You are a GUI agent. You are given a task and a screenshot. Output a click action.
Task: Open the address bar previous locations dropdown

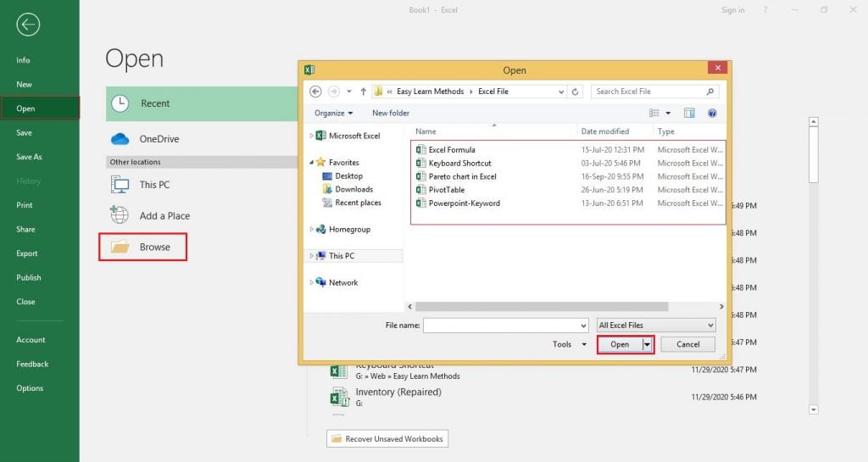click(561, 92)
